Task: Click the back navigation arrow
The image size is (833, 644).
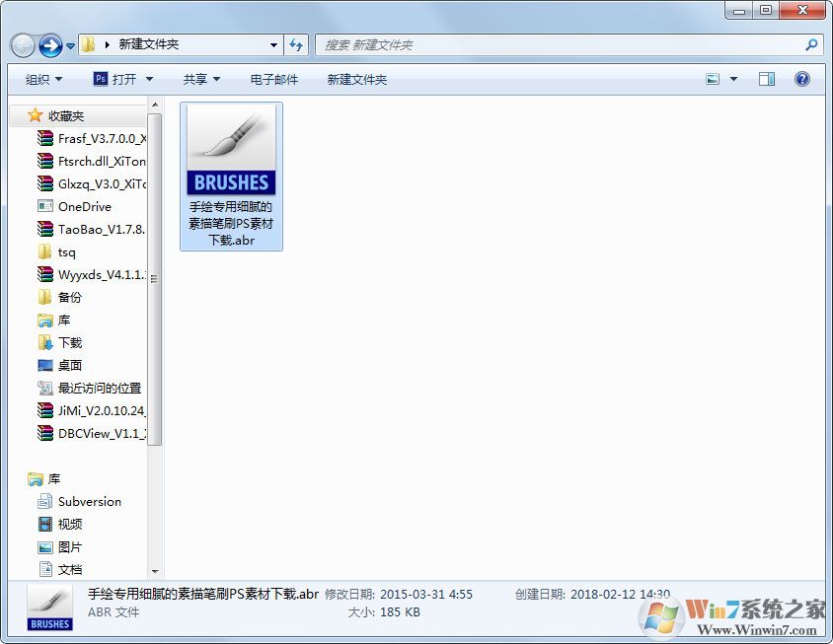Action: pos(22,44)
